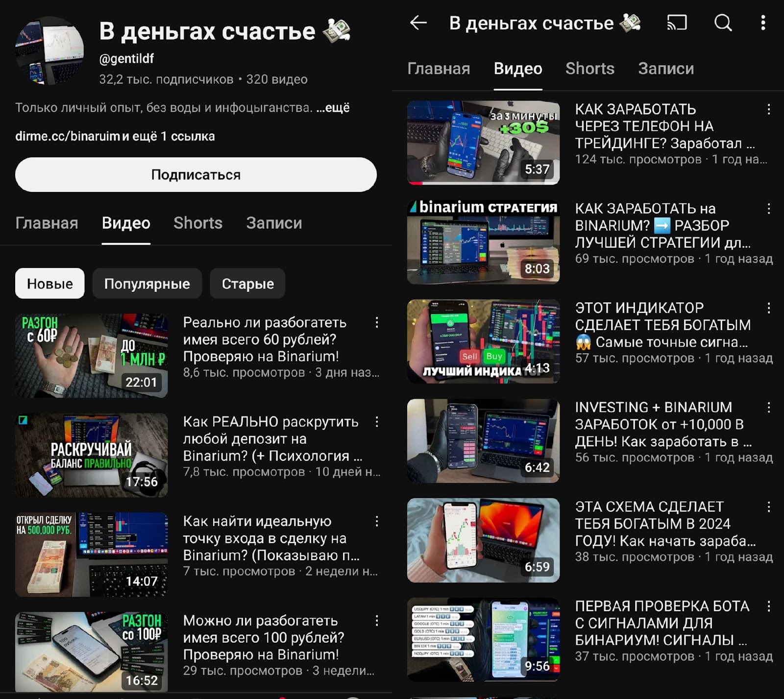Open video 'ПЕРВАЯ ПРОВЕРКА БОТА С СИГНАЛАМИ'
Viewport: 784px width, 699px height.
pos(662,623)
